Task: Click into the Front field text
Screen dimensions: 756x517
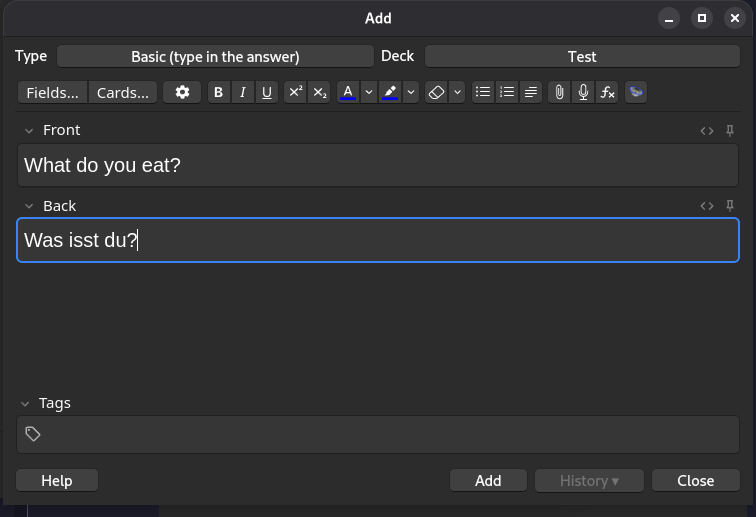Action: click(378, 165)
